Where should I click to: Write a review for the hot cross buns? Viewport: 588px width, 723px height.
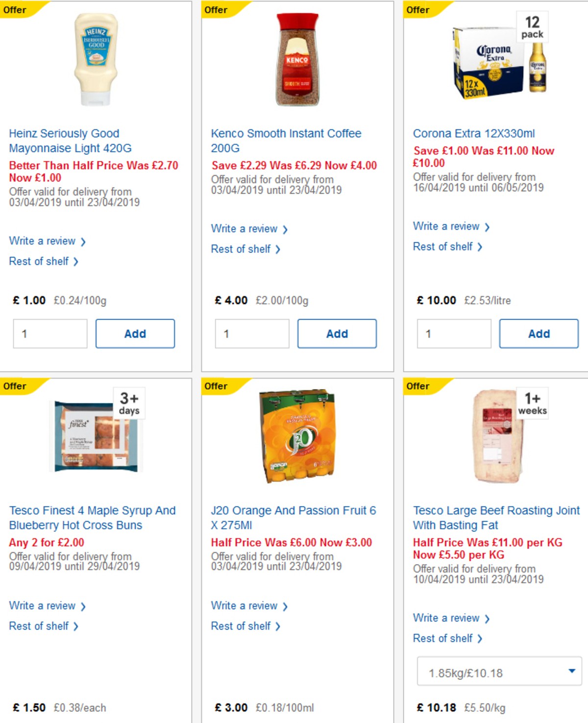[43, 606]
